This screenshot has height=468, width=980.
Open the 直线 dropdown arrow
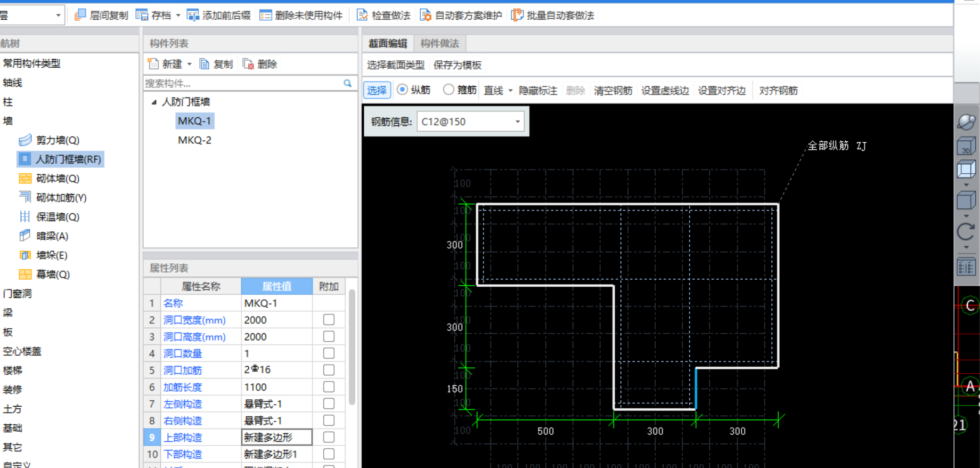pyautogui.click(x=510, y=91)
